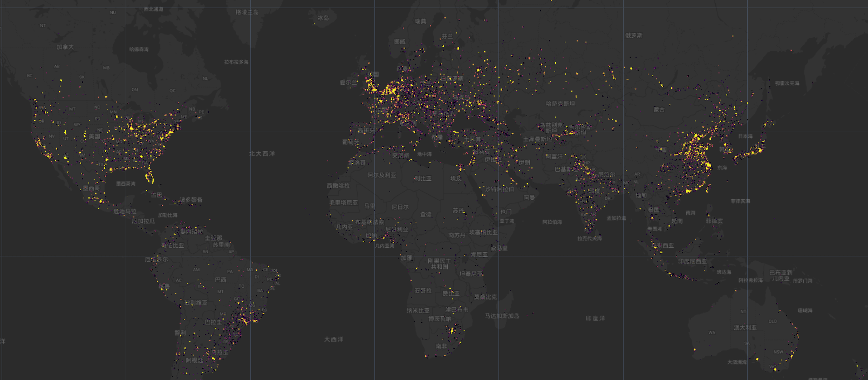Screen dimensions: 868x380
Task: Click the 博茨瓦纳 label
Action: (440, 319)
